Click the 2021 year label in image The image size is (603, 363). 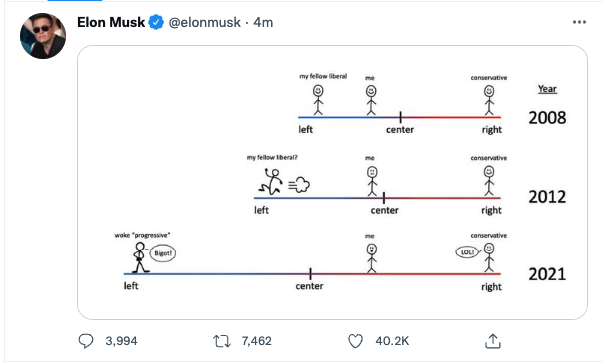tap(547, 274)
